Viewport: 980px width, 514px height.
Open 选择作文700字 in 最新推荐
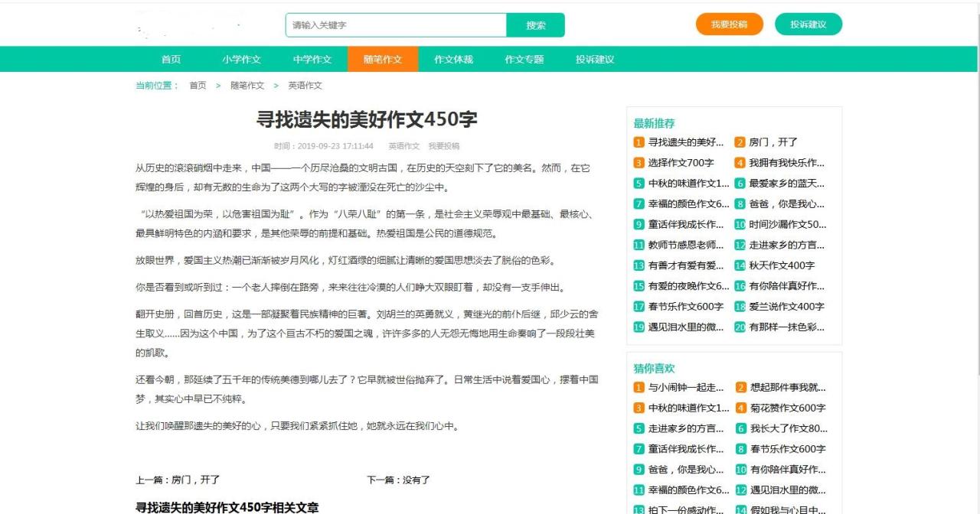[681, 163]
